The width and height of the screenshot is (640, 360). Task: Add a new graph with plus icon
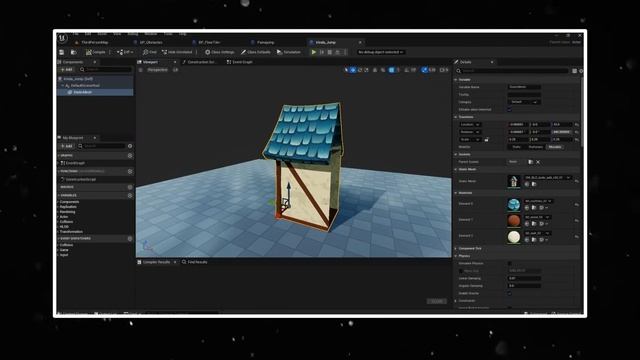130,156
